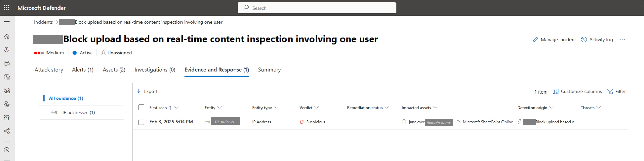Click the Suspicious verdict text
Viewport: 644px width, 161px height.
pyautogui.click(x=316, y=122)
